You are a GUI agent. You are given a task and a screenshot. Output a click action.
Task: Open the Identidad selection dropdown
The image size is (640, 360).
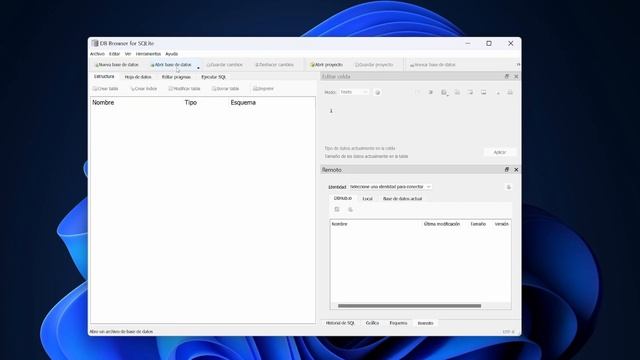pyautogui.click(x=390, y=187)
